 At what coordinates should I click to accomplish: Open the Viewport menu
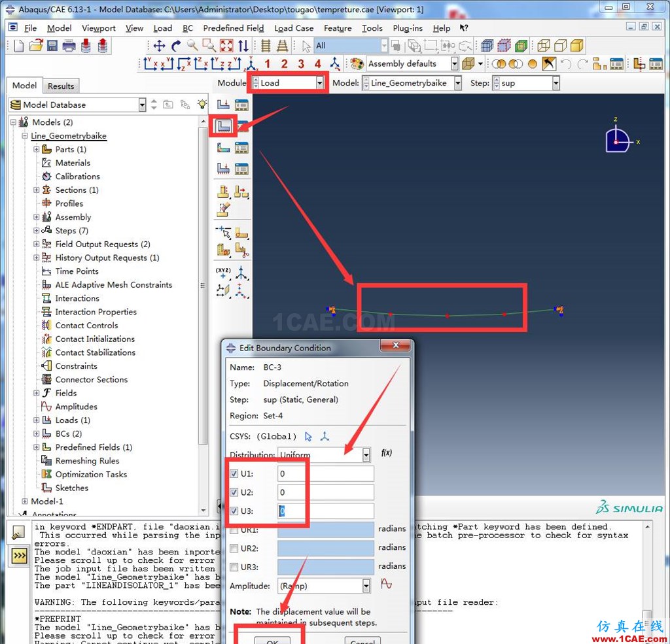99,28
